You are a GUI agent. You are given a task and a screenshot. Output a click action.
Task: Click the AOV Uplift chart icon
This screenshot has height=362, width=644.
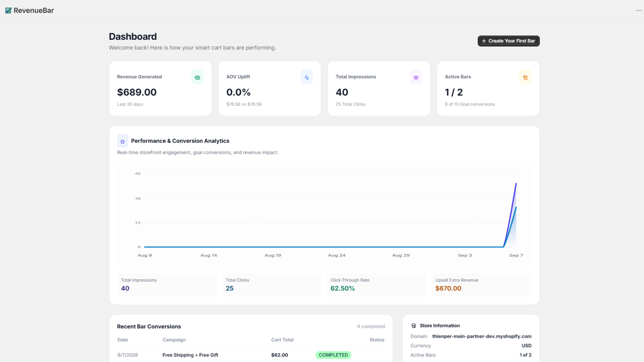point(307,77)
